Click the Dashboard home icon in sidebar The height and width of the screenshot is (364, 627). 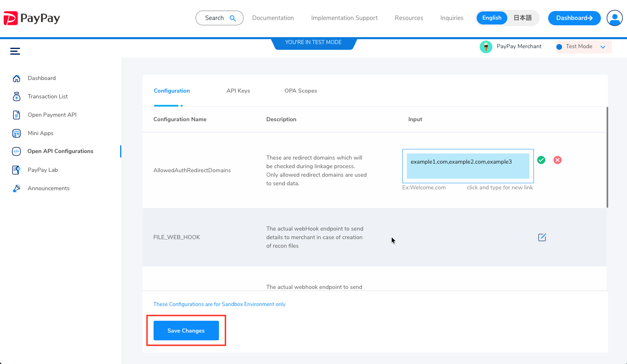(x=16, y=78)
